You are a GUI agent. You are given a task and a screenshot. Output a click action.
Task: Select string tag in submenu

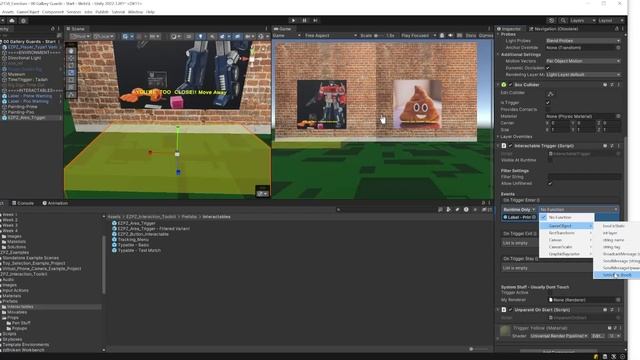click(x=617, y=247)
